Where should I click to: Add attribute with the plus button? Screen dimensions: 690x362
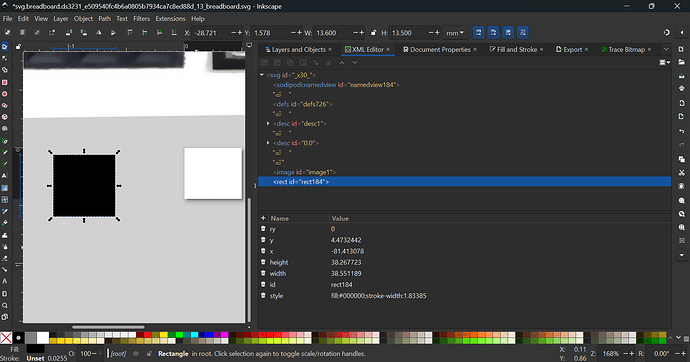263,218
